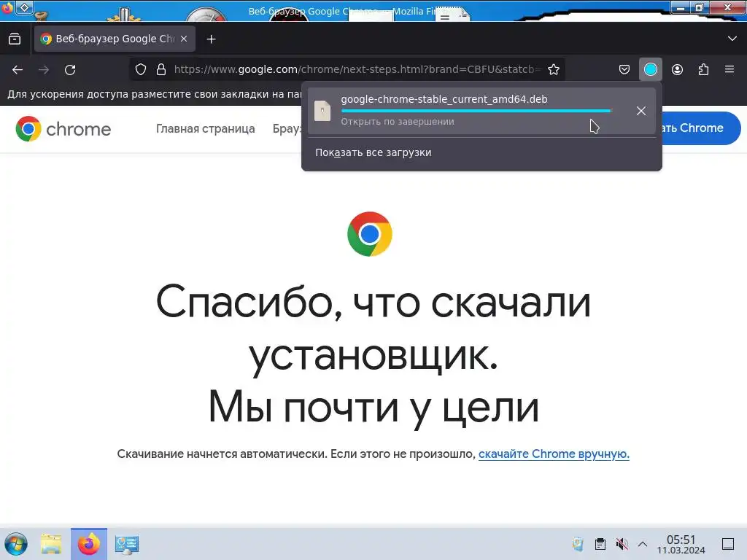Click Firefox icon in window titlebar
747x560 pixels.
[7, 7]
